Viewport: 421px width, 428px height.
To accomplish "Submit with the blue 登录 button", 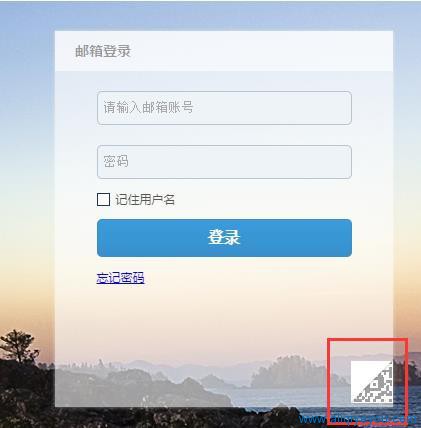I will tap(224, 238).
